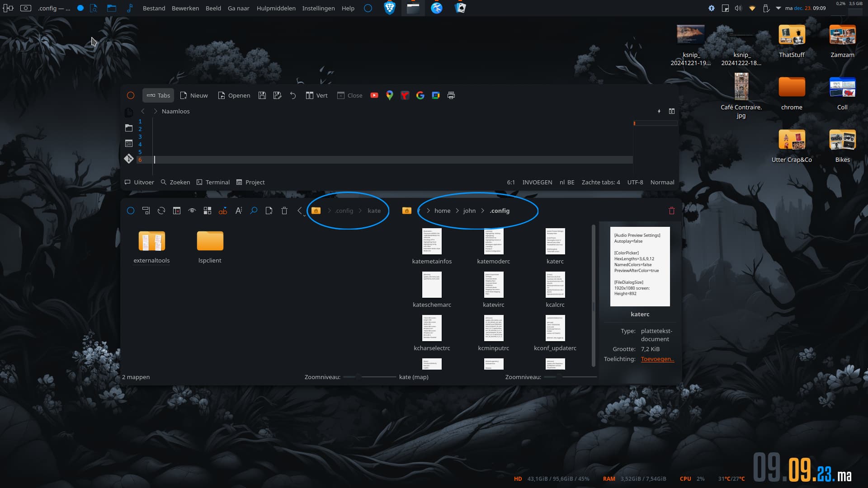This screenshot has height=488, width=868.
Task: Select the katerc file in Dolphin
Action: 555,247
